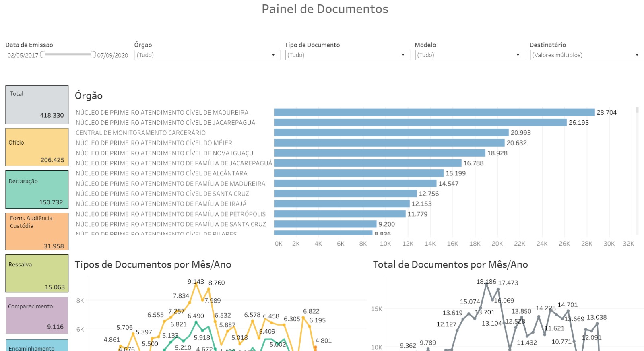Select the Ofício yellow card
The image size is (644, 351).
click(37, 147)
